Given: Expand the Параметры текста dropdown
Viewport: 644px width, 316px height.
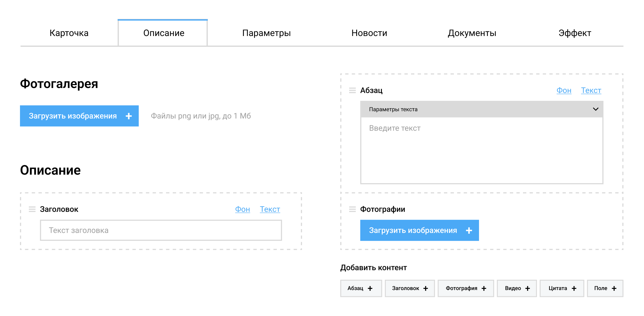Looking at the screenshot, I should tap(482, 109).
